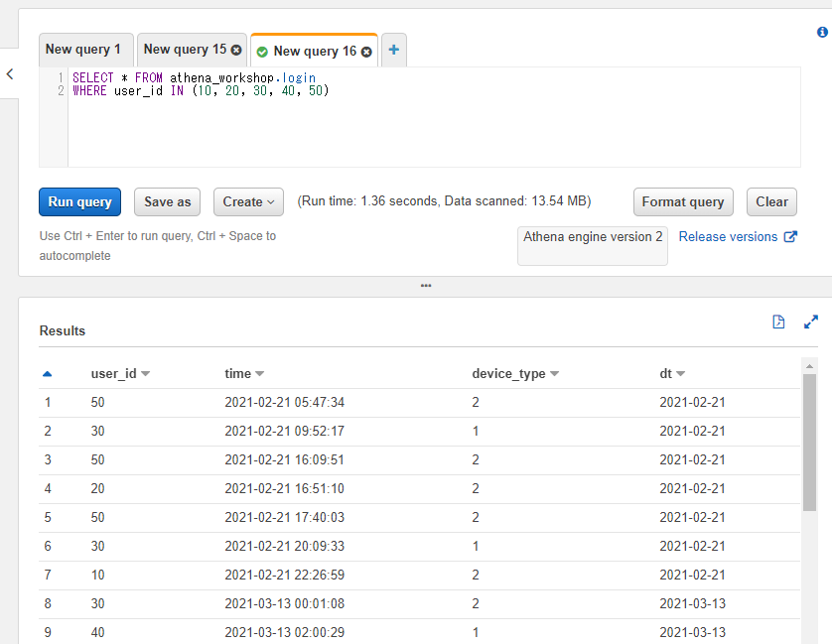Click device_type value in row 2
This screenshot has height=644, width=832.
(476, 432)
